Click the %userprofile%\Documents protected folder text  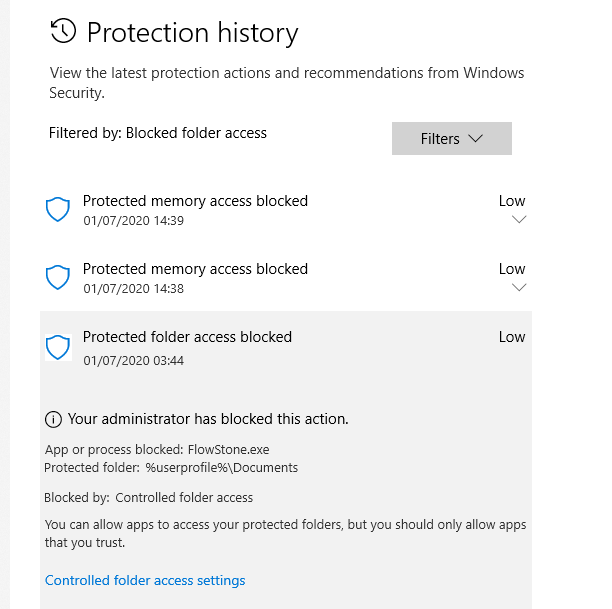222,467
